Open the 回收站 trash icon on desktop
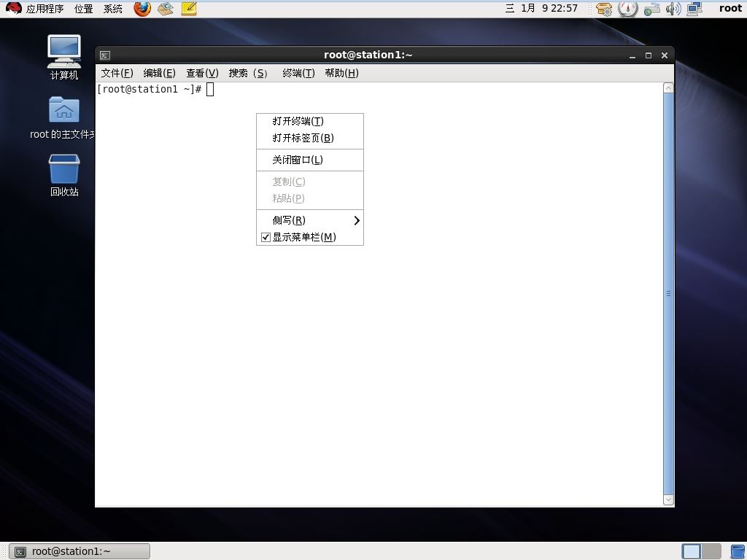The width and height of the screenshot is (747, 560). pyautogui.click(x=64, y=175)
